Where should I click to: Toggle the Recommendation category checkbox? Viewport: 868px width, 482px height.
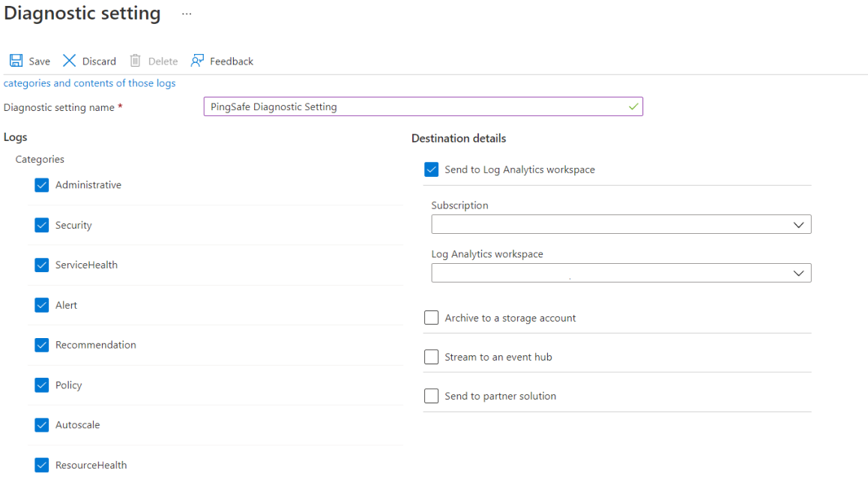click(42, 346)
